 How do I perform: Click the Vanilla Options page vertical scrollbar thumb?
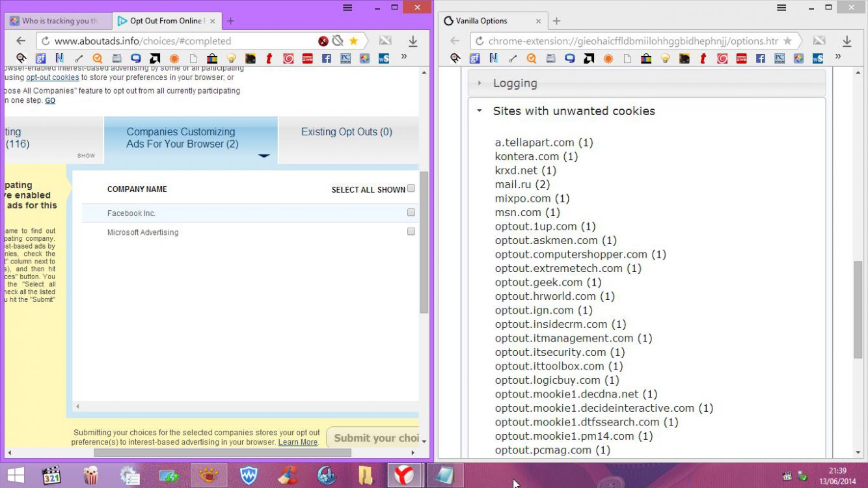click(x=858, y=309)
